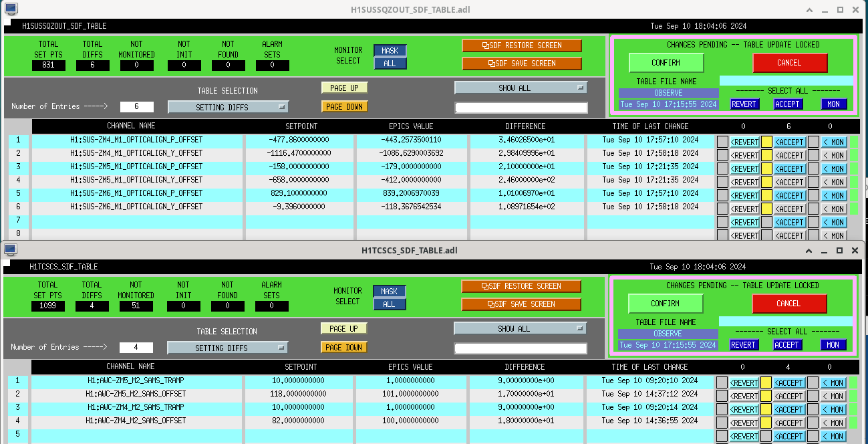Viewport: 868px width, 444px height.
Task: Click select-all REVERT in H1SUSSQZOUT window
Action: point(744,104)
